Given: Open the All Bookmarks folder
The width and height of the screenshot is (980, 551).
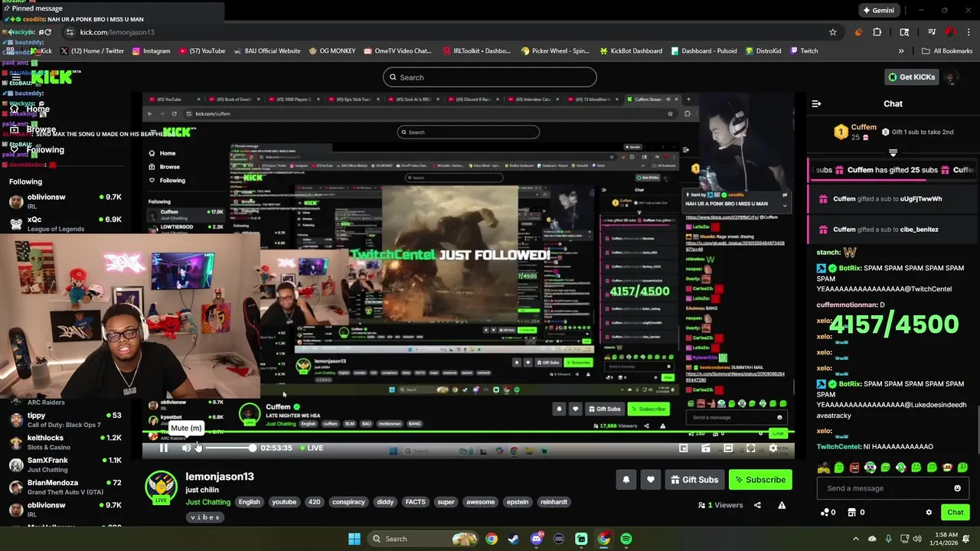Looking at the screenshot, I should [947, 51].
